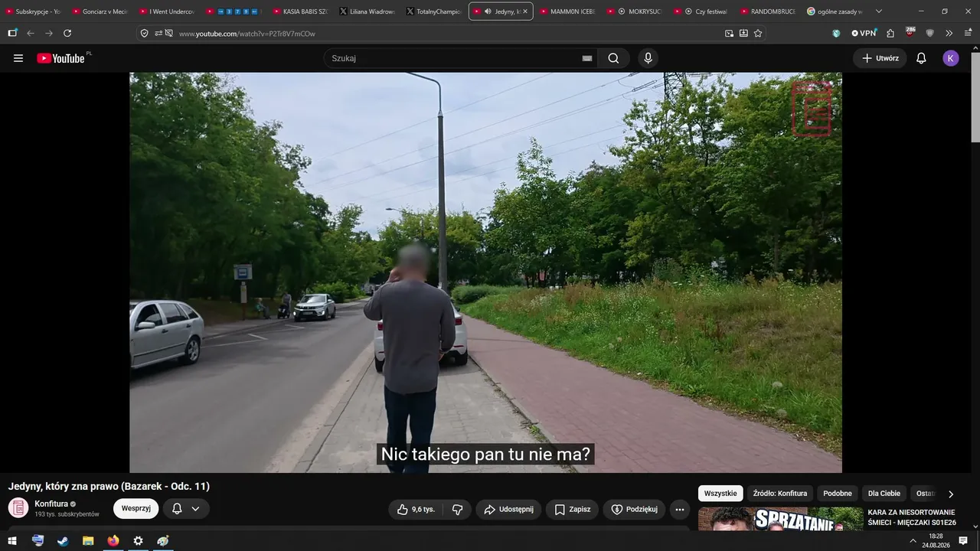
Task: Select the 'Dla Ciebie' filter chip
Action: click(884, 494)
